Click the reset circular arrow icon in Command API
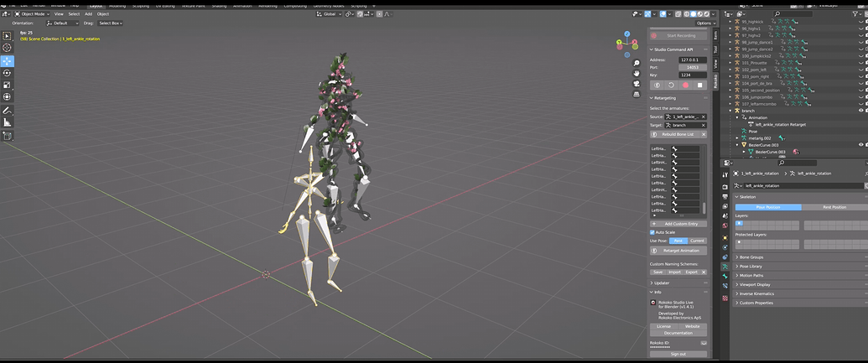This screenshot has width=868, height=363. pyautogui.click(x=671, y=86)
